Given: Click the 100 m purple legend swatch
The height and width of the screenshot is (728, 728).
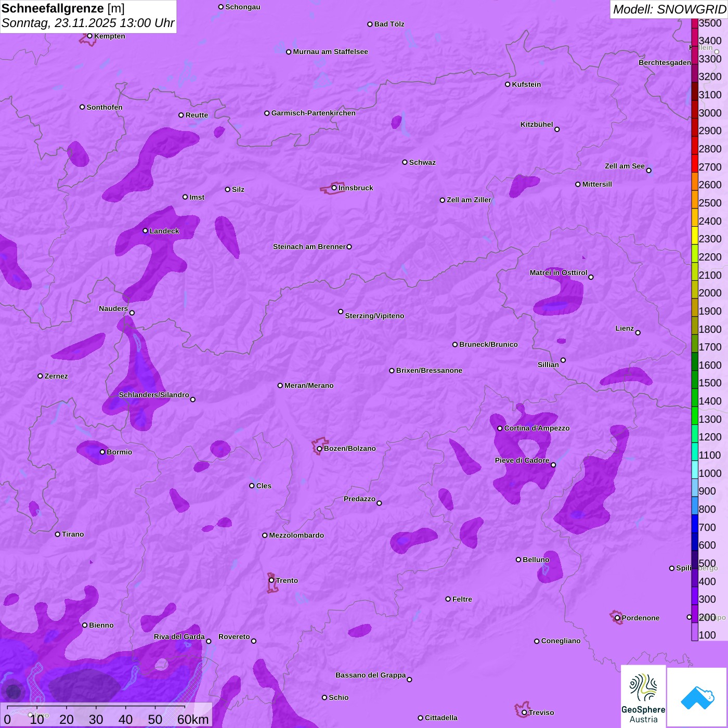Looking at the screenshot, I should pyautogui.click(x=695, y=632).
